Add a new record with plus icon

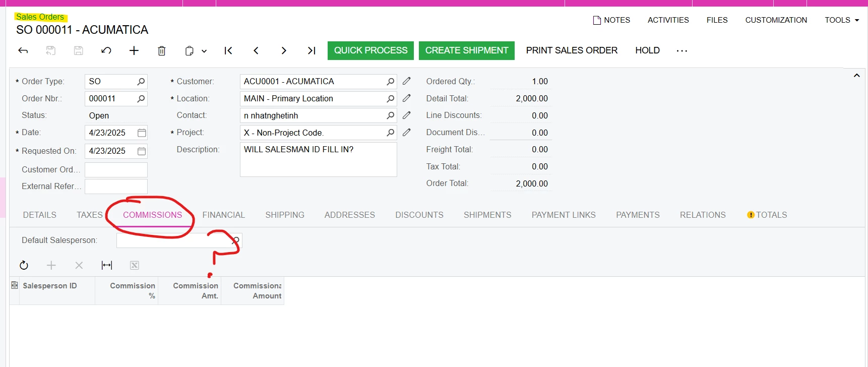pyautogui.click(x=134, y=50)
